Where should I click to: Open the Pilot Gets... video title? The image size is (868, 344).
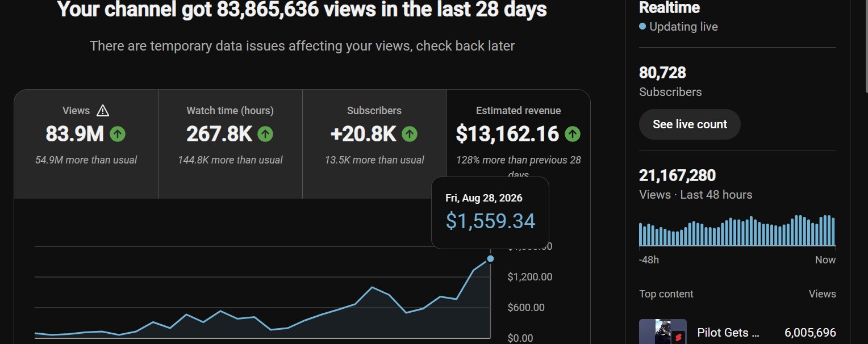(x=728, y=333)
